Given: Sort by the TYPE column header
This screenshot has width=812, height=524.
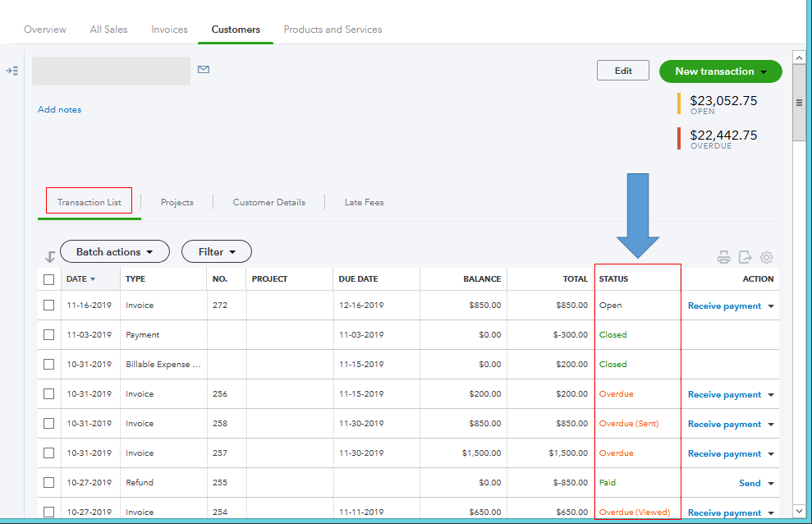Looking at the screenshot, I should pos(135,278).
